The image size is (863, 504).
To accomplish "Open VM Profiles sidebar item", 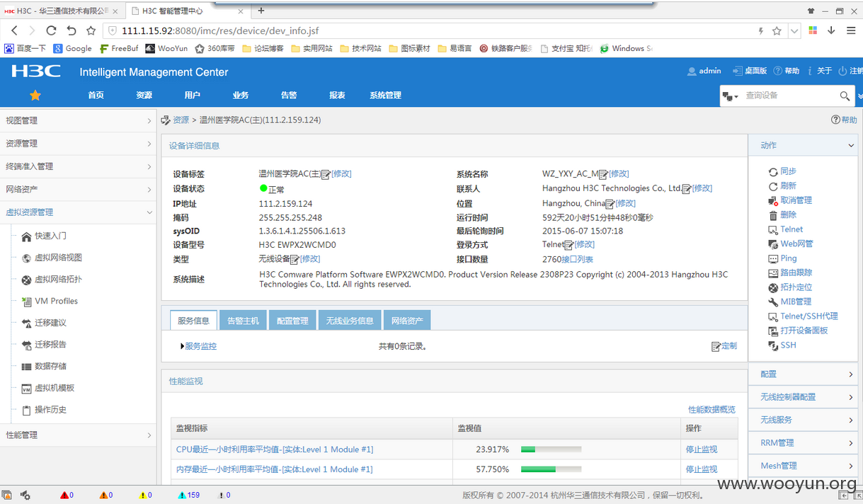I will click(56, 301).
